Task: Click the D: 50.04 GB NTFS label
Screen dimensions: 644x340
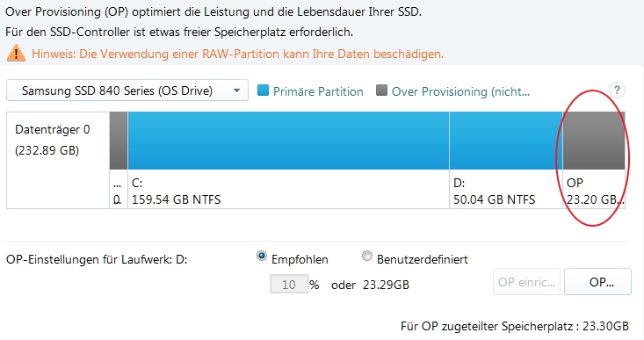Action: (x=494, y=192)
